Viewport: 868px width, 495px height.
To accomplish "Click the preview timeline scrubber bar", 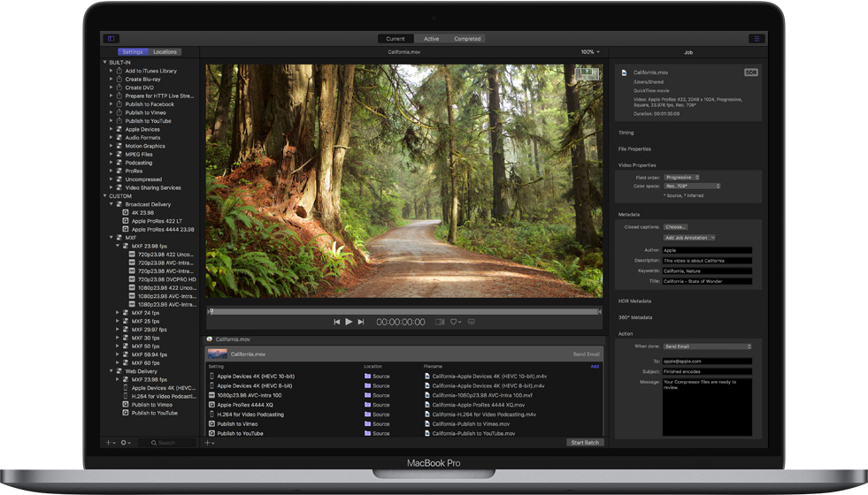I will pos(404,311).
